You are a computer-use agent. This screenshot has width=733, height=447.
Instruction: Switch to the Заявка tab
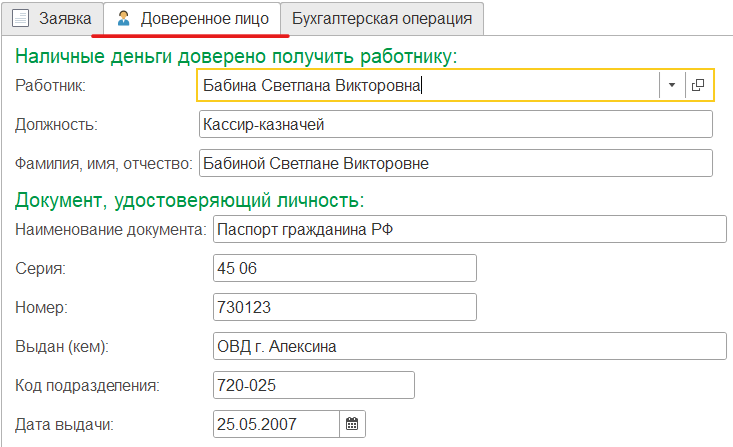click(52, 19)
